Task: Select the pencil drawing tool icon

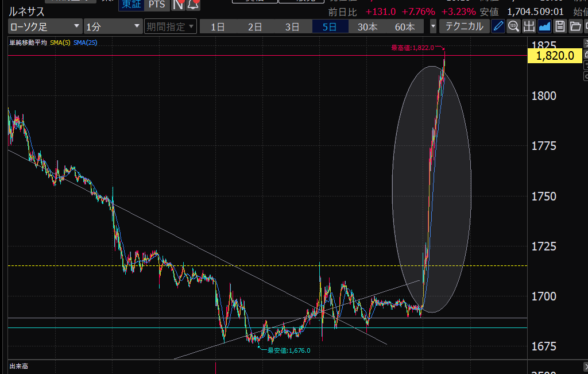Action: click(x=498, y=26)
